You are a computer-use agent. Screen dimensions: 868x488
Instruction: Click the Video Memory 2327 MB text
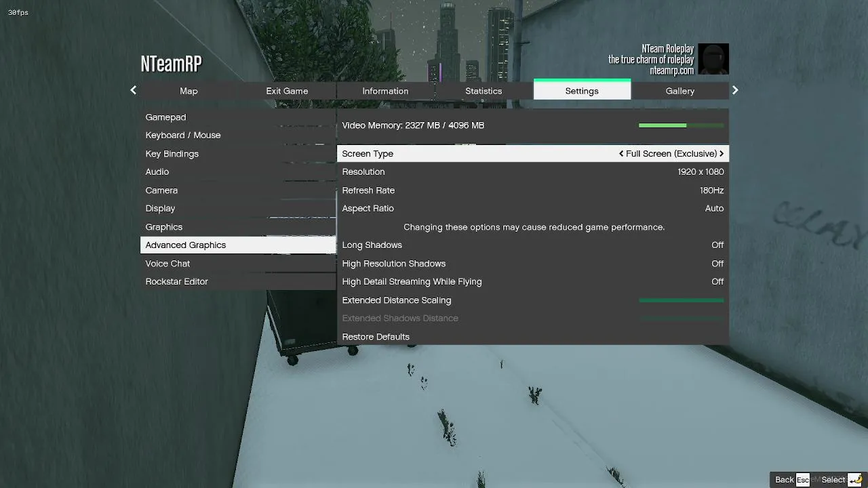pos(413,125)
